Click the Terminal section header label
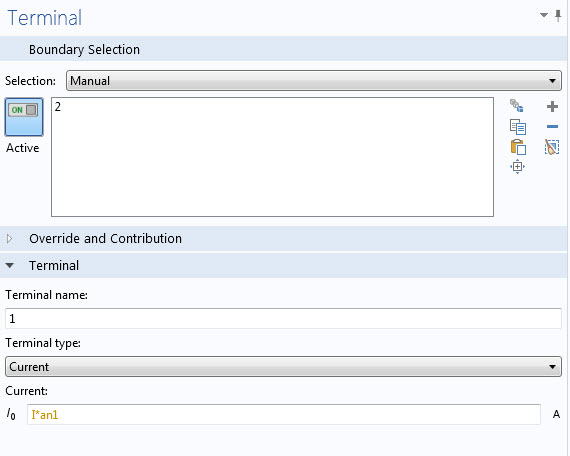The height and width of the screenshot is (456, 570). coord(54,265)
